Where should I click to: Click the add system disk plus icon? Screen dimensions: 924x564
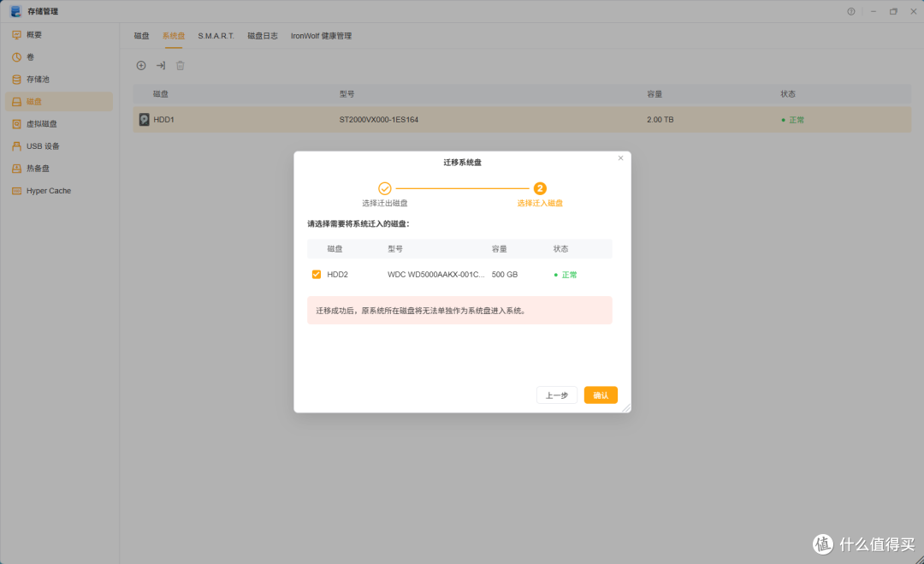pyautogui.click(x=141, y=65)
